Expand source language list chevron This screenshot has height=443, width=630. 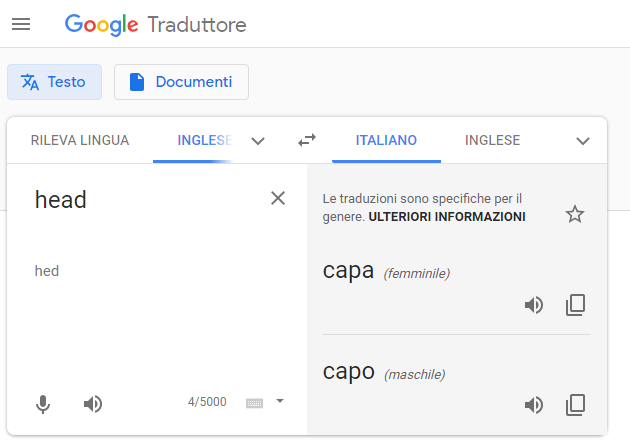258,141
